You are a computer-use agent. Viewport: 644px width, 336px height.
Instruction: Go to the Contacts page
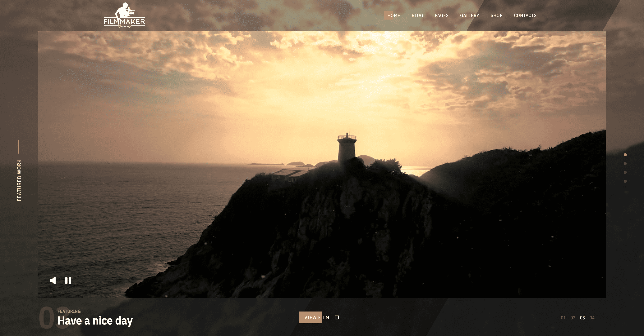[525, 15]
